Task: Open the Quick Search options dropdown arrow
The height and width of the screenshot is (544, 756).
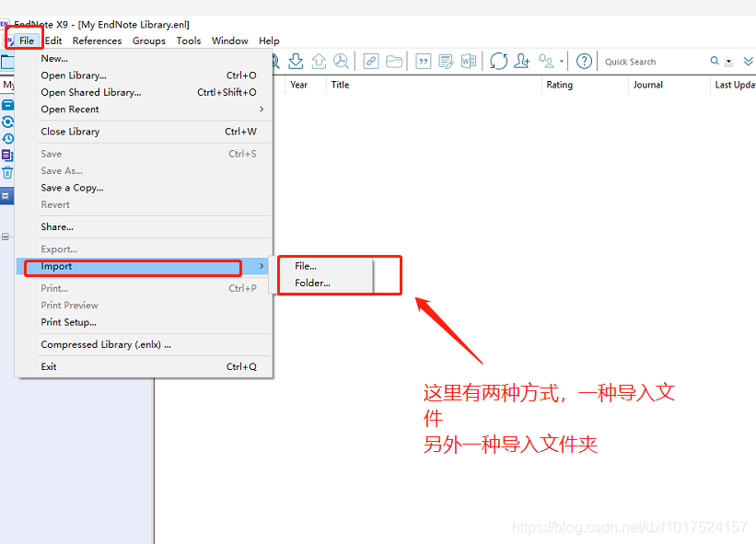Action: pyautogui.click(x=728, y=62)
